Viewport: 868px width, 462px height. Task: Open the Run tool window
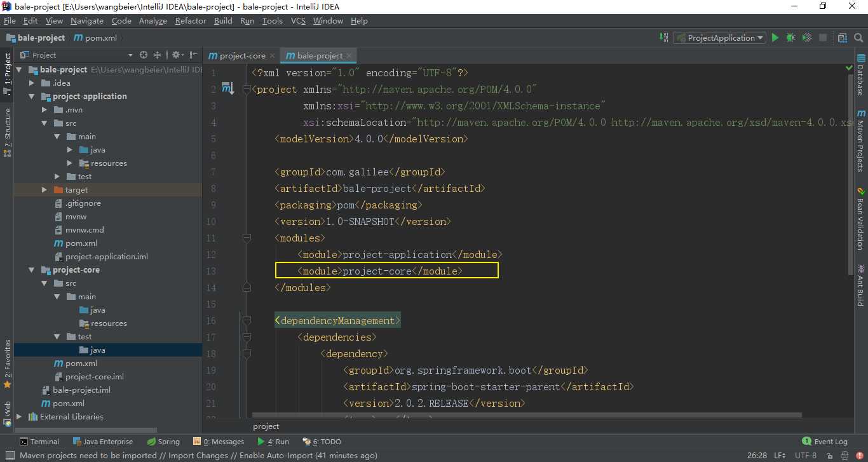point(273,442)
